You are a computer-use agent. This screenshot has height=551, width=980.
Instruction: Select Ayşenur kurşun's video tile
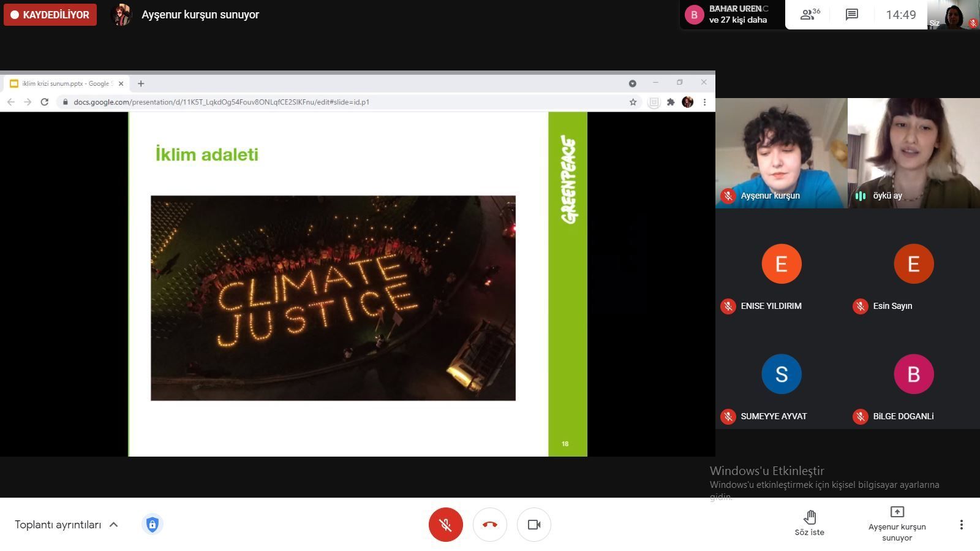781,153
